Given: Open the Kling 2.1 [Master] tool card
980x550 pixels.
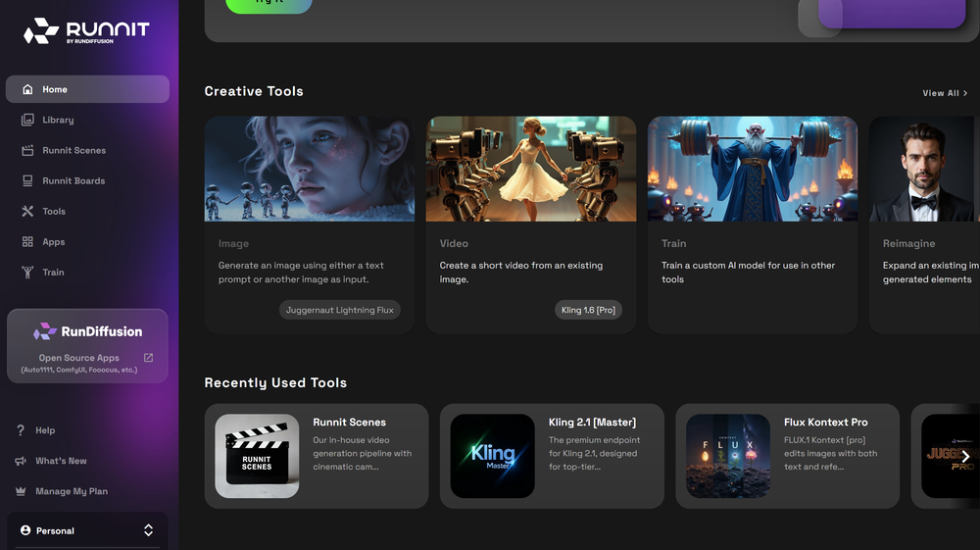Looking at the screenshot, I should (551, 456).
